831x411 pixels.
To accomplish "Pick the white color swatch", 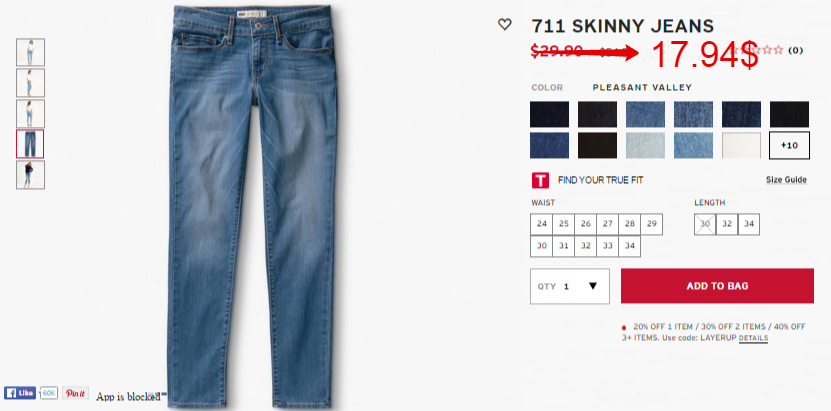I will [741, 146].
